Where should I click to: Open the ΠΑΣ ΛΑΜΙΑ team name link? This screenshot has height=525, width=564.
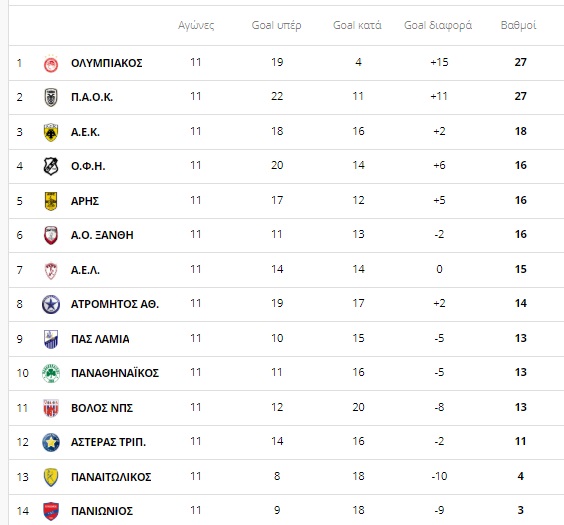tap(100, 339)
